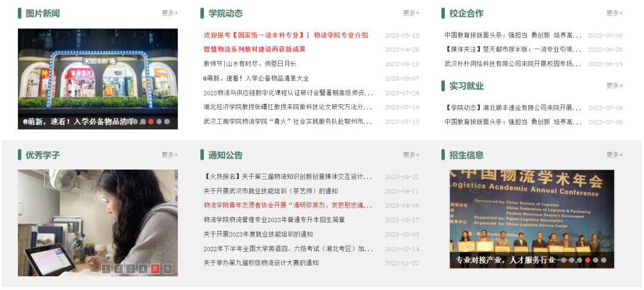Open 更多+ next to 通知公告
Viewport: 644px width, 290px height.
tap(411, 155)
